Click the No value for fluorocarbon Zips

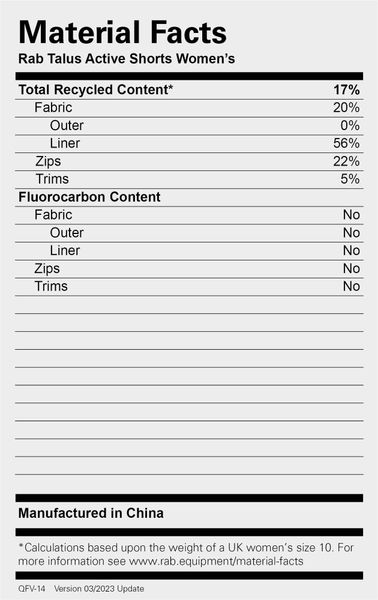(351, 269)
